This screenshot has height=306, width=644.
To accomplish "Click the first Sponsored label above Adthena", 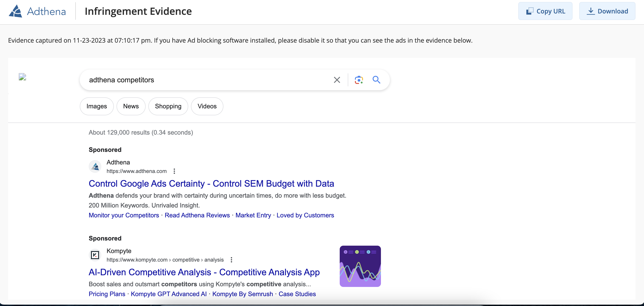I will tap(105, 150).
